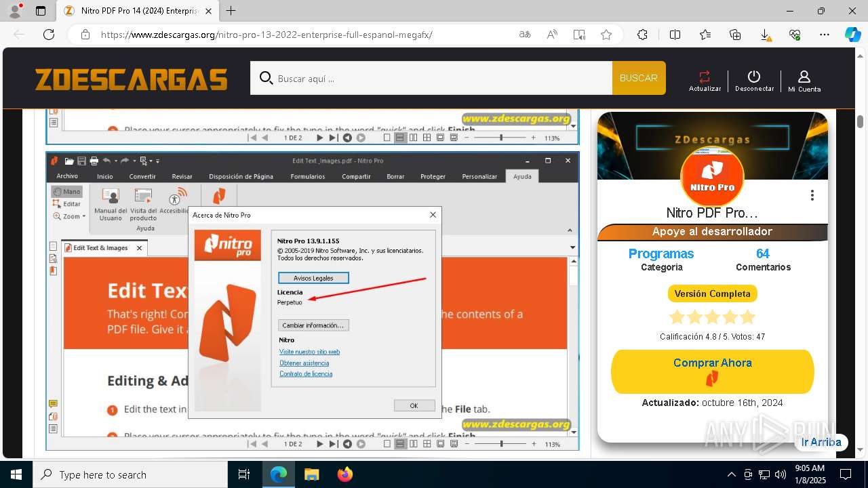Click the Open folder icon in the Nitro Pro screenshot
The height and width of the screenshot is (488, 868).
click(68, 161)
